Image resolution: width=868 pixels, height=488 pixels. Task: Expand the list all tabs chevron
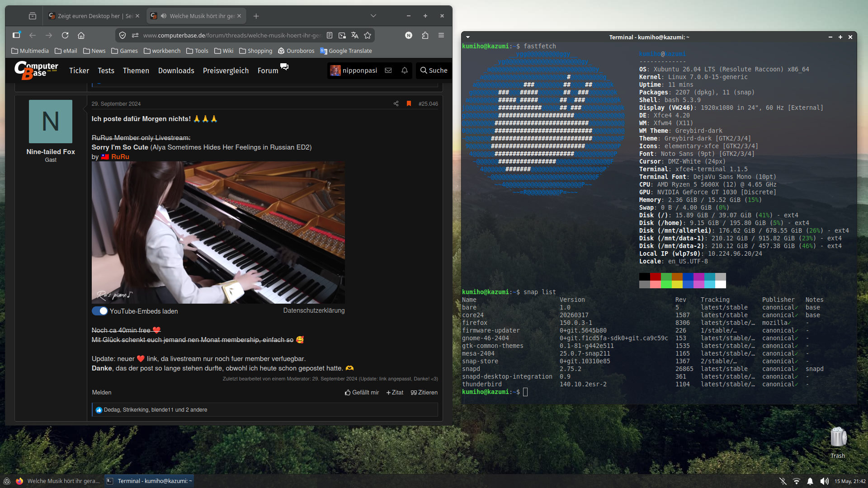point(373,16)
